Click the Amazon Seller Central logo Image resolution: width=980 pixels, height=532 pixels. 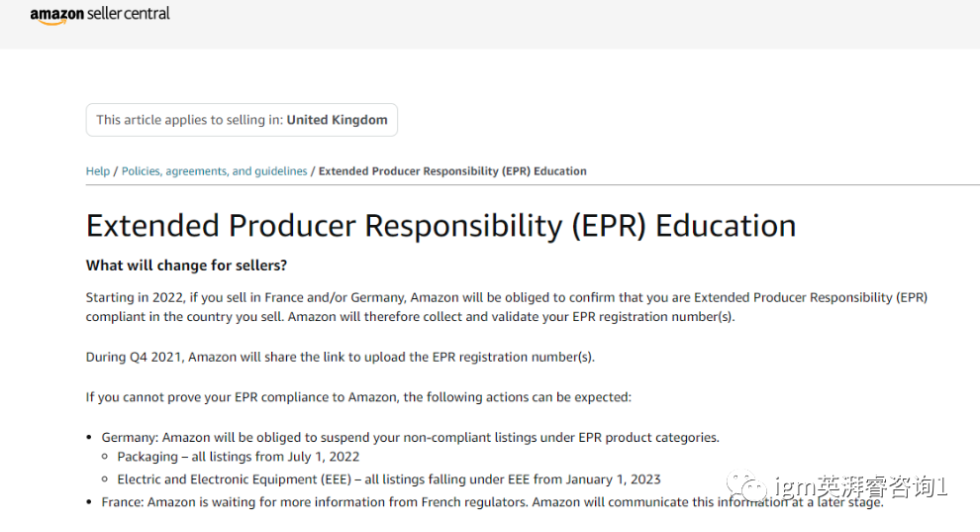[100, 15]
